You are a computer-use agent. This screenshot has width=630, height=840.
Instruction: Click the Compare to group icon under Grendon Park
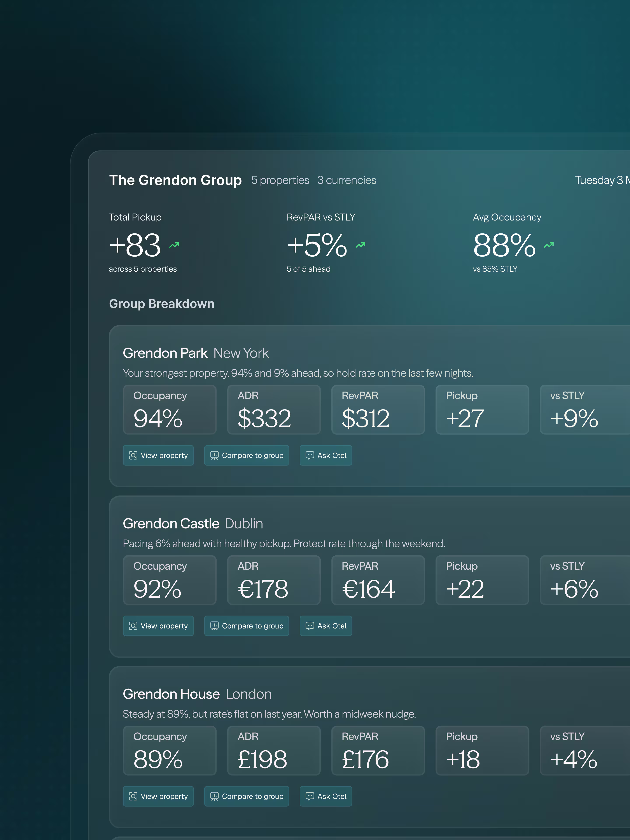click(215, 455)
